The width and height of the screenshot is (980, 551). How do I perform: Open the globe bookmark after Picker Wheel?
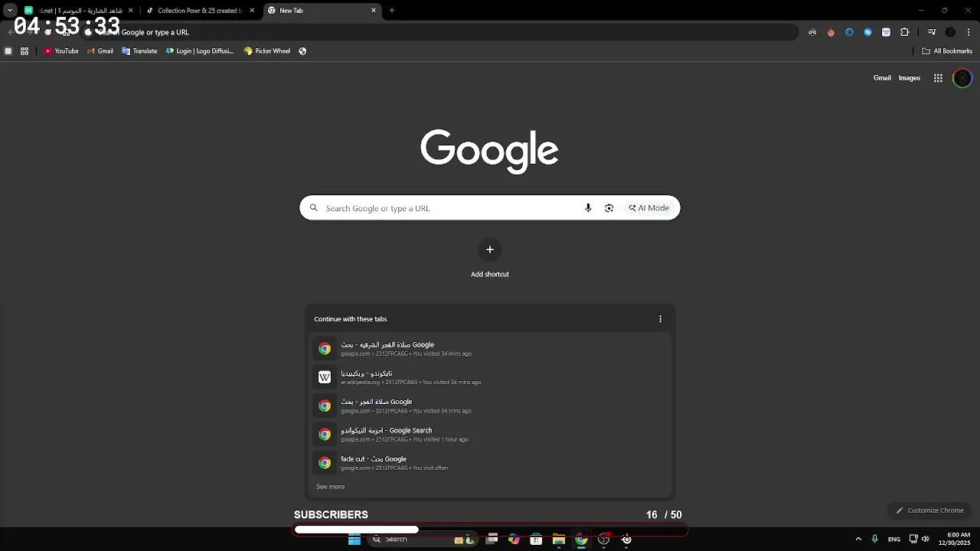point(302,51)
